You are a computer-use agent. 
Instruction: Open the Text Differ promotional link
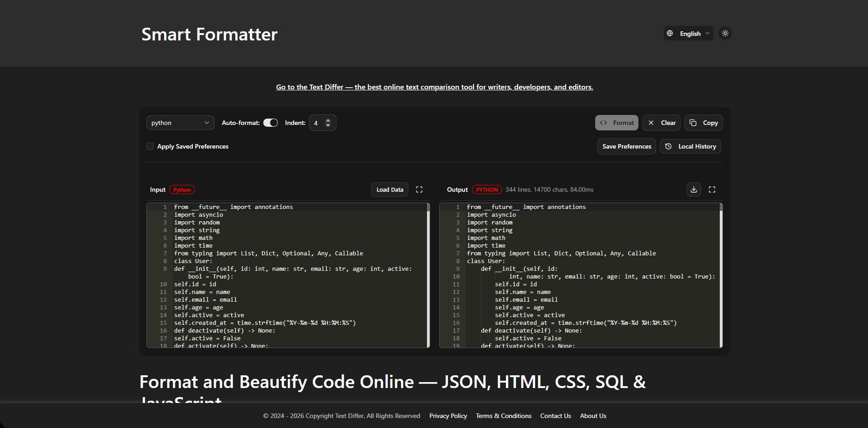pos(434,87)
